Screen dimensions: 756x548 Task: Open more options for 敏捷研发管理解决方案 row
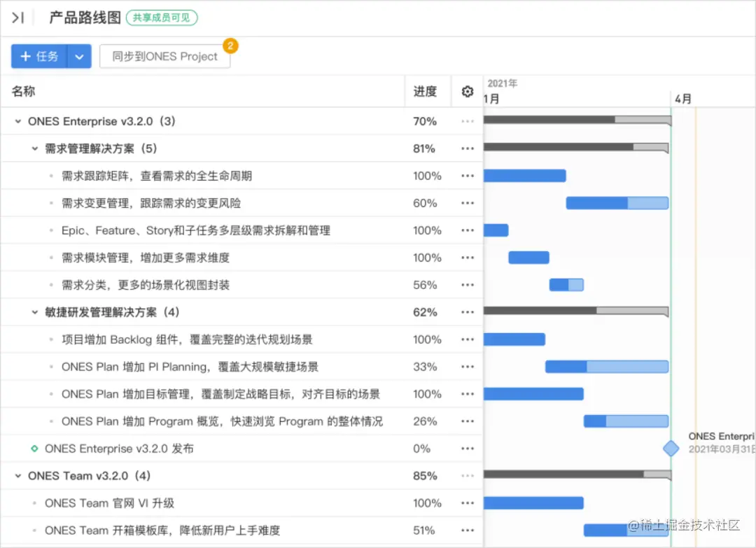(x=468, y=312)
